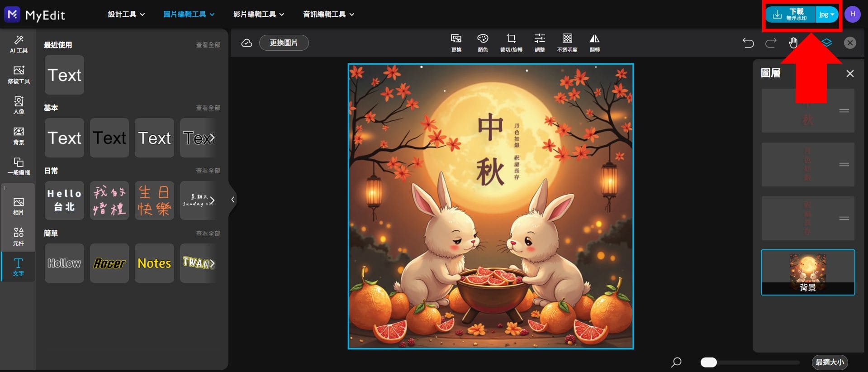Select the 背景 layer thumbnail
The width and height of the screenshot is (868, 372).
pyautogui.click(x=808, y=272)
